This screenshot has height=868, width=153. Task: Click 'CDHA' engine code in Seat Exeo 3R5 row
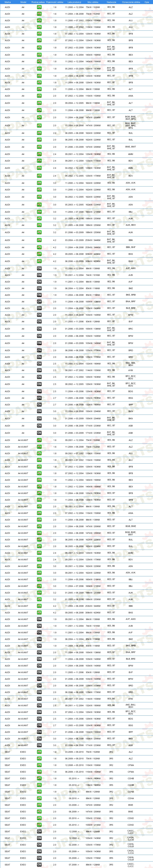[131, 798]
